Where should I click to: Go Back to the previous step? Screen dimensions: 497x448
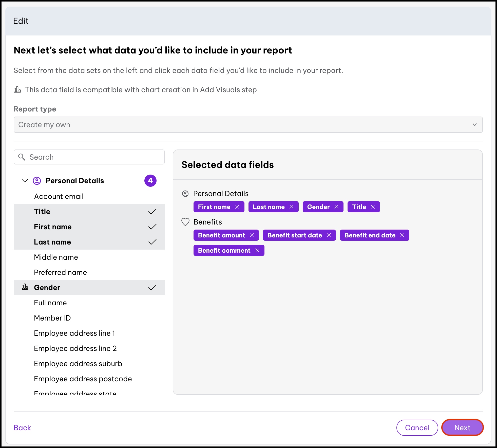[22, 428]
